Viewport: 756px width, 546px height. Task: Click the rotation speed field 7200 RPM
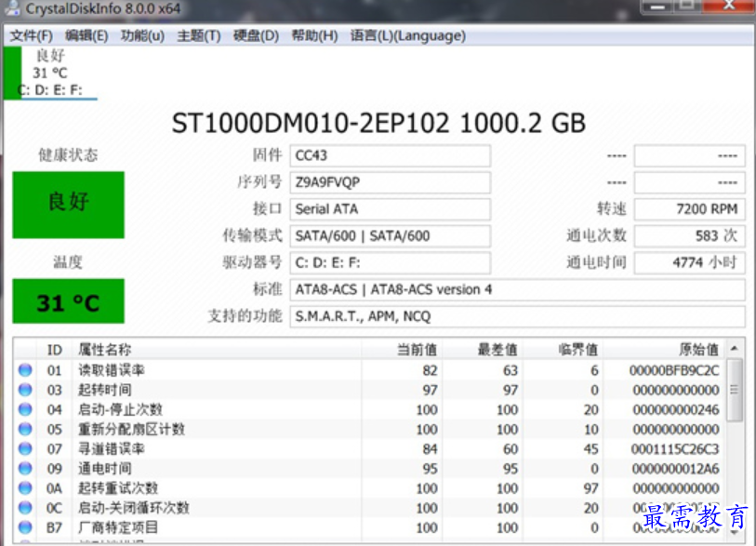click(689, 209)
